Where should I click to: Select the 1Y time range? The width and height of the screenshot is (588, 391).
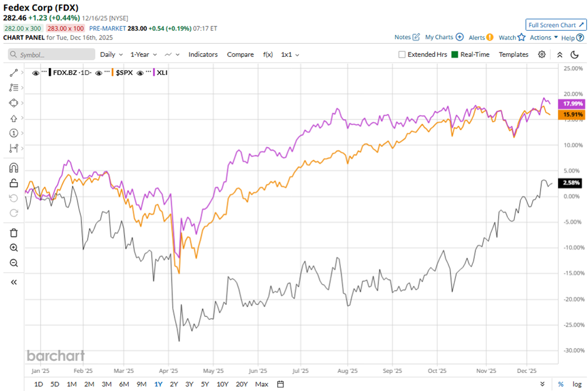[158, 384]
